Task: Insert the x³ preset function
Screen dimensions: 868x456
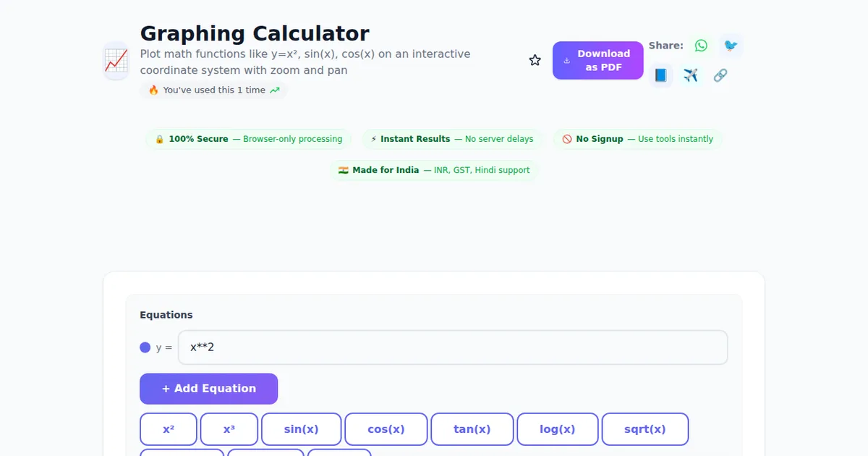Action: tap(229, 429)
